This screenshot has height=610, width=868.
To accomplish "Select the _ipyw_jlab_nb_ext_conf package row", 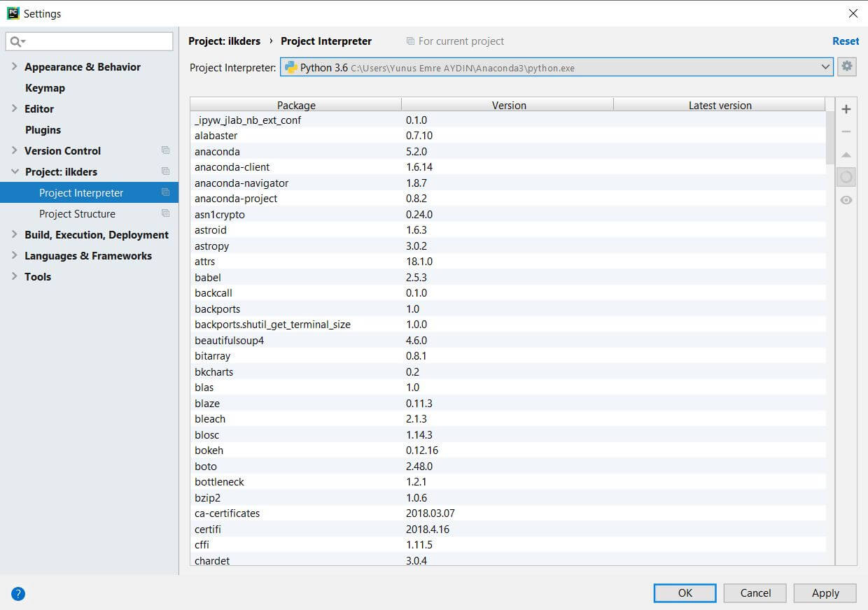I will [508, 120].
